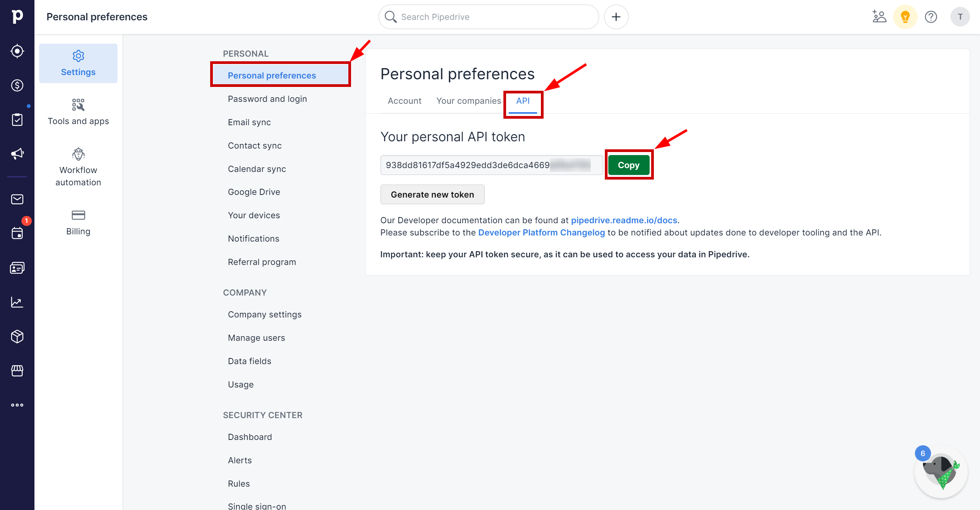Image resolution: width=980 pixels, height=510 pixels.
Task: Open Manage users menu item
Action: click(256, 338)
